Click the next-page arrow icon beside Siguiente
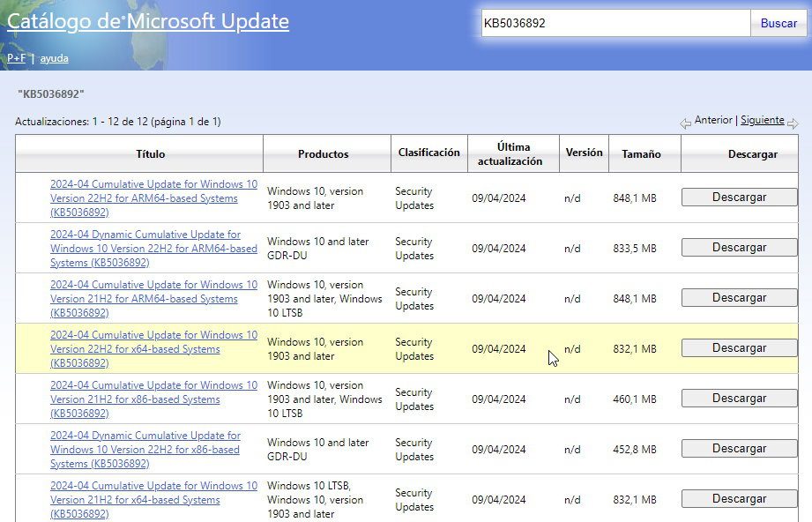This screenshot has height=522, width=812. coord(793,123)
